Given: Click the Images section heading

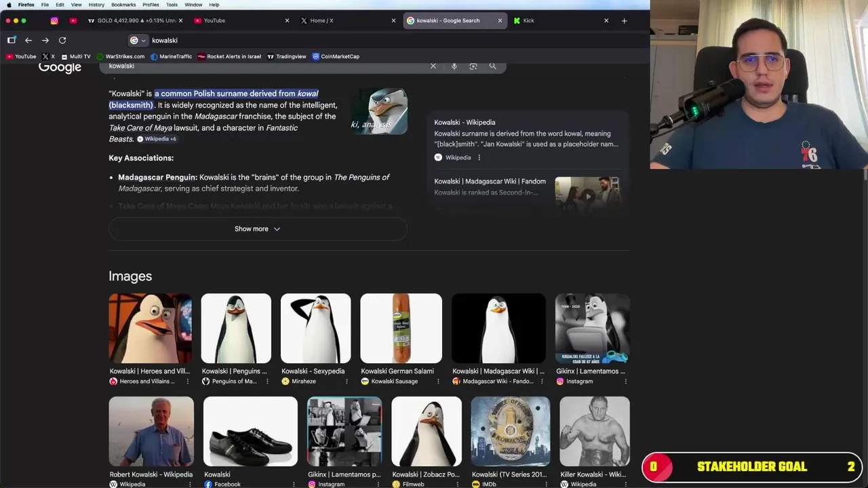Looking at the screenshot, I should pos(130,277).
